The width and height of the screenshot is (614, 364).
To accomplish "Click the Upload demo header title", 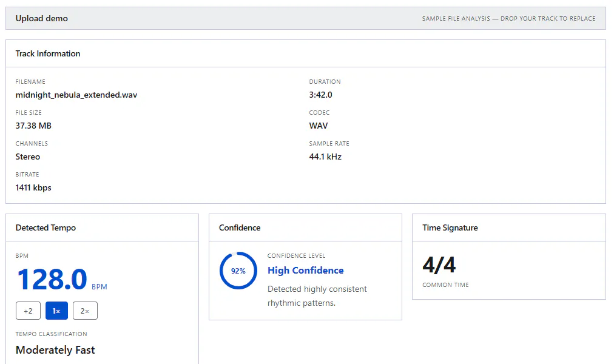I will pos(41,18).
